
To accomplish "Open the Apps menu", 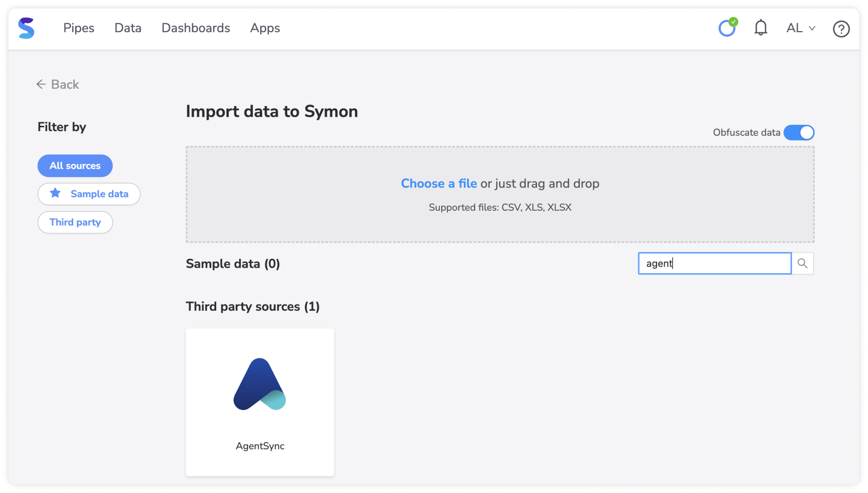I will [265, 28].
